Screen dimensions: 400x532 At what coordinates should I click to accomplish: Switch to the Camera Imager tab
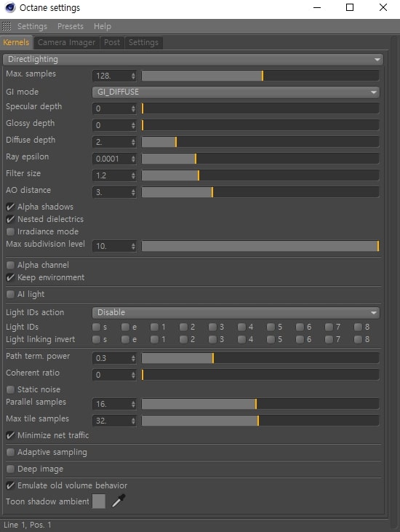[x=66, y=42]
